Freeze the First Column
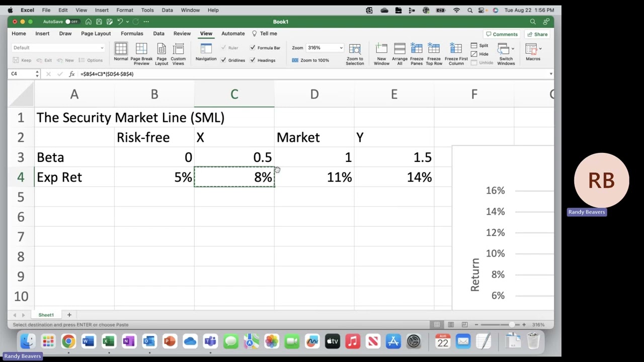 click(456, 53)
